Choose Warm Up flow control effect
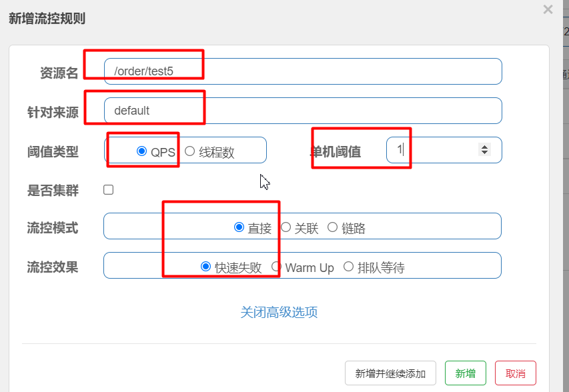Screen dimensions: 569x392 pyautogui.click(x=276, y=267)
